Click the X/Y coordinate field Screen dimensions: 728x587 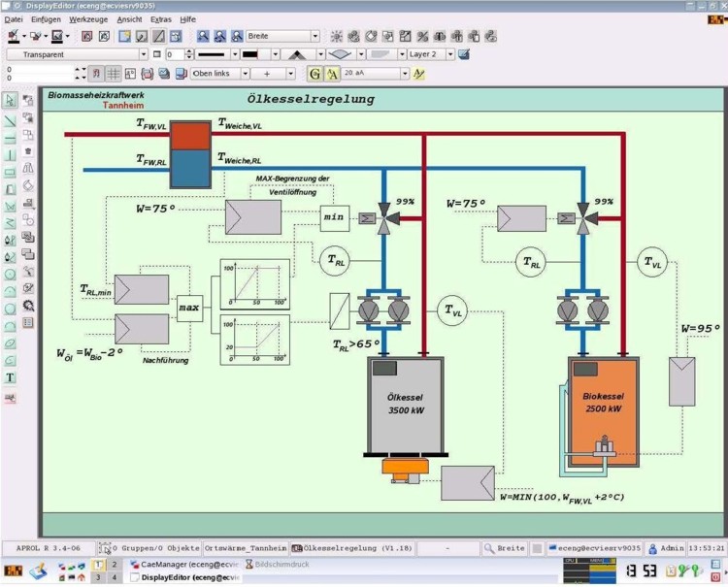tap(39, 74)
